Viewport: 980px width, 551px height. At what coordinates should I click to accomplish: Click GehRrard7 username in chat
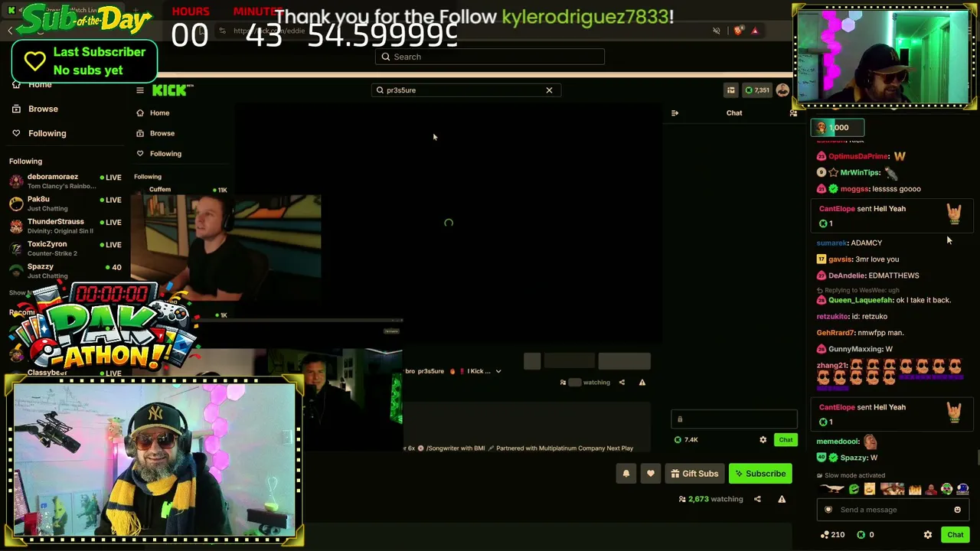coord(835,333)
